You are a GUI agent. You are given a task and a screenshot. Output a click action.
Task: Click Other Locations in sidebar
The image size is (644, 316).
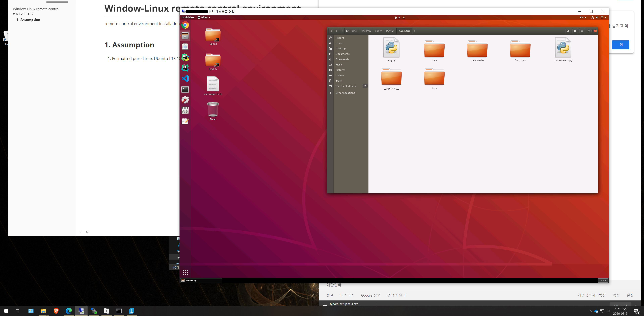[x=345, y=93]
